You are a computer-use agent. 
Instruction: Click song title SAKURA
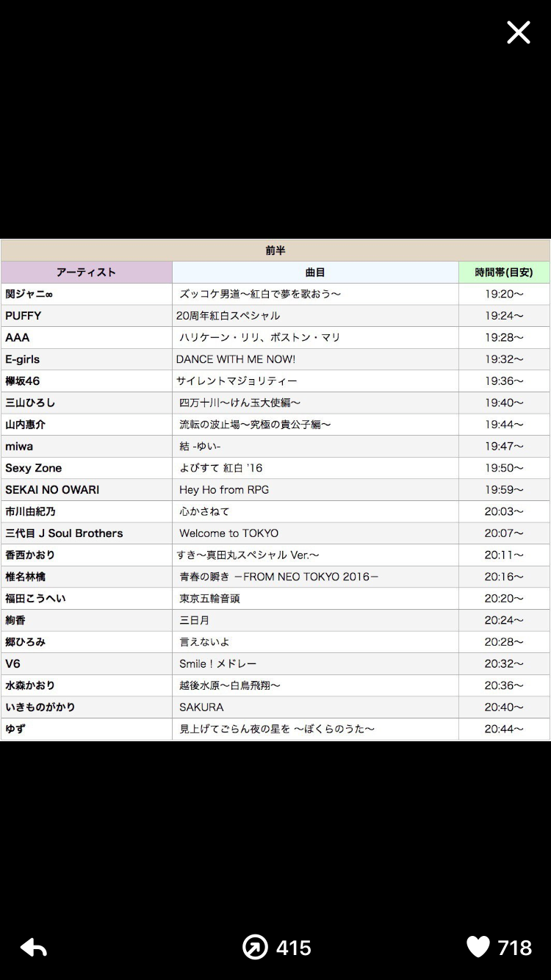click(x=201, y=707)
